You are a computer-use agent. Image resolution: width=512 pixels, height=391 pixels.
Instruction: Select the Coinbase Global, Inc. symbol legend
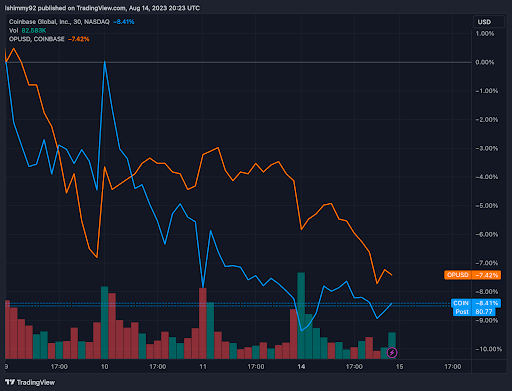59,22
